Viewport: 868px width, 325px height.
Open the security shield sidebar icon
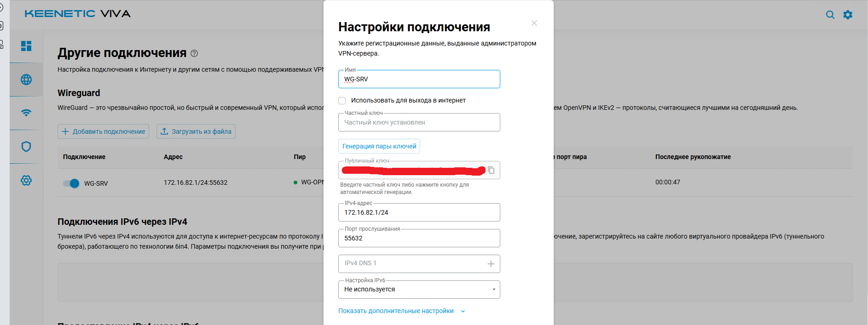point(26,147)
